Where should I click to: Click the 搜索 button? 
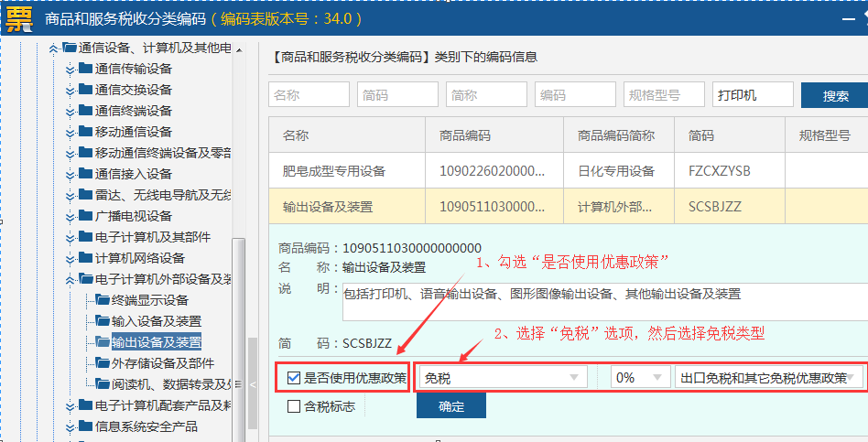pos(834,95)
